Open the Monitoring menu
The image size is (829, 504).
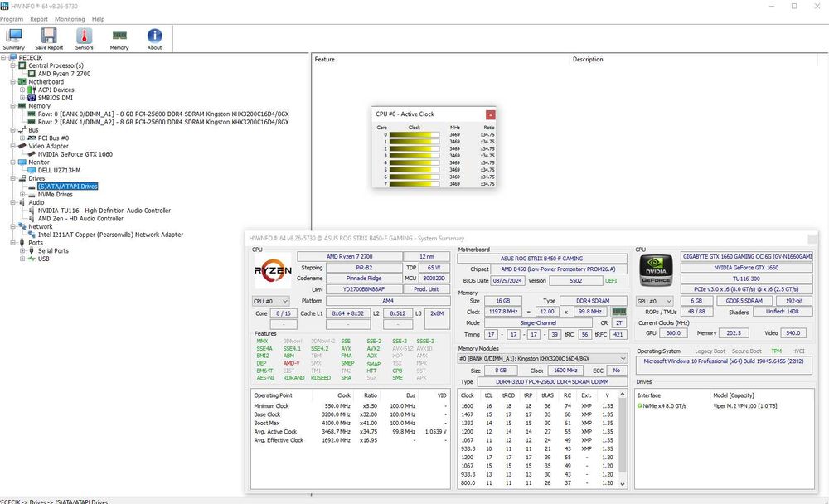70,19
